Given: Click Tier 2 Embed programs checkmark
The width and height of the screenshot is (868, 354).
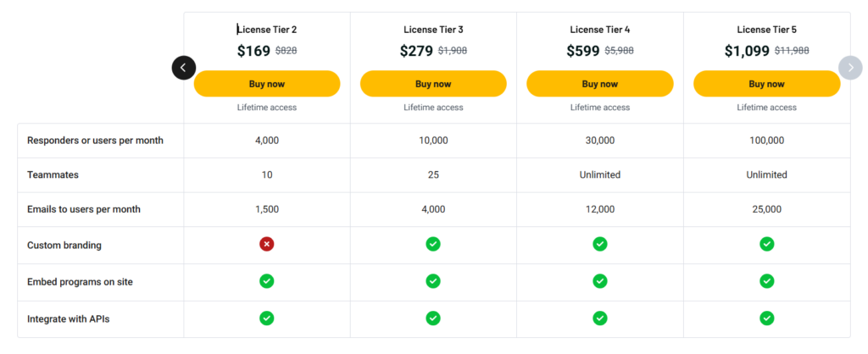Looking at the screenshot, I should (267, 281).
